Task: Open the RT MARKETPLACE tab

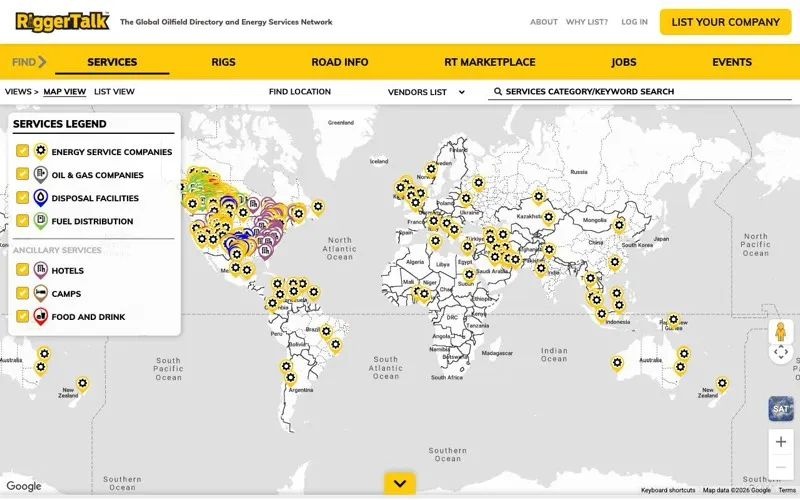Action: (490, 62)
